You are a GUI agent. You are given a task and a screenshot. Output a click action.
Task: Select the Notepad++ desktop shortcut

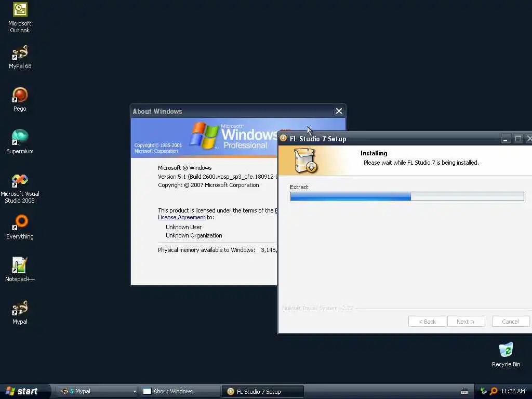(x=20, y=270)
